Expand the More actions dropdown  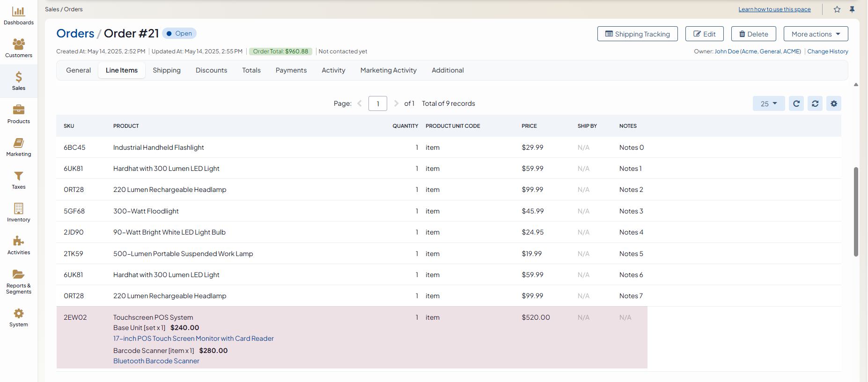(816, 34)
